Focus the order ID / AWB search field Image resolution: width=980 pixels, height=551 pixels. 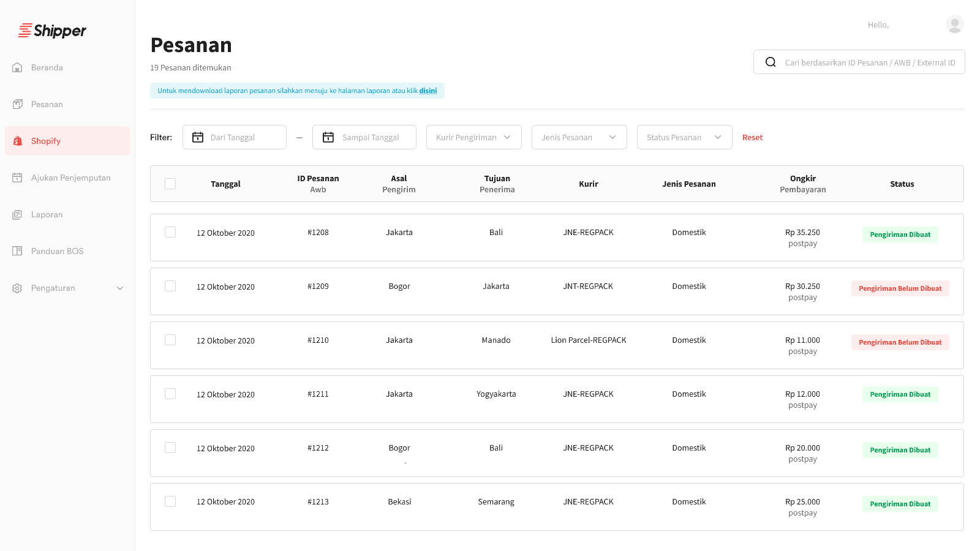[859, 62]
